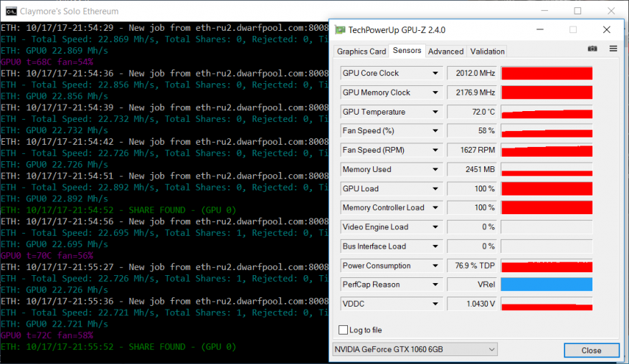Image resolution: width=629 pixels, height=364 pixels.
Task: Click the blue PerfCap Reason graph bar
Action: 547,284
